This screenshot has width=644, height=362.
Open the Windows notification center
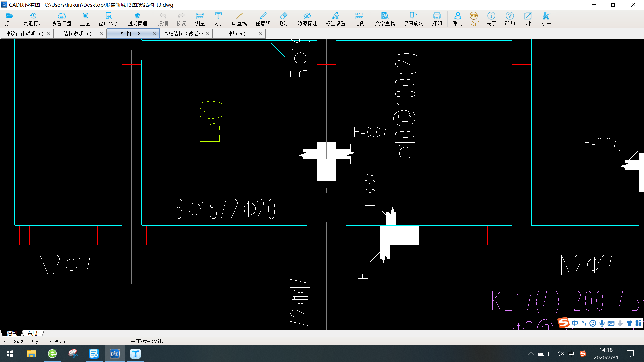point(630,354)
